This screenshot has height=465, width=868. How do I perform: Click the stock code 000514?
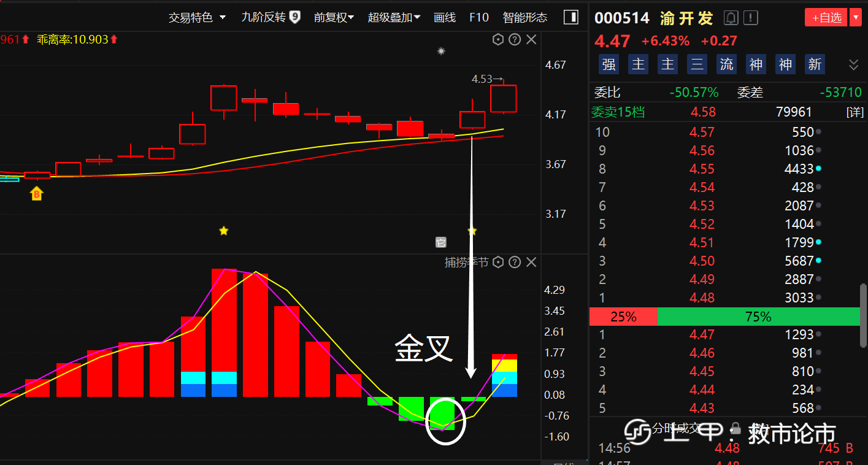pyautogui.click(x=622, y=18)
